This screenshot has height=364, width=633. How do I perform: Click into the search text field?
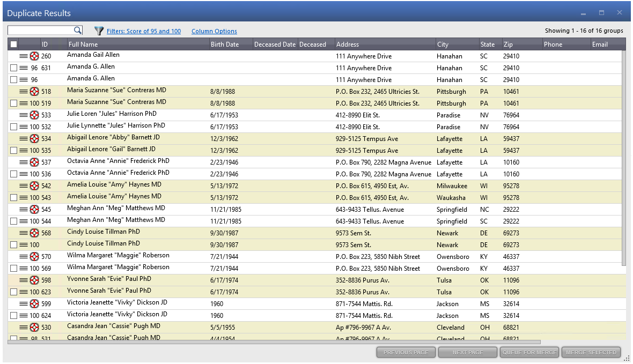[40, 30]
